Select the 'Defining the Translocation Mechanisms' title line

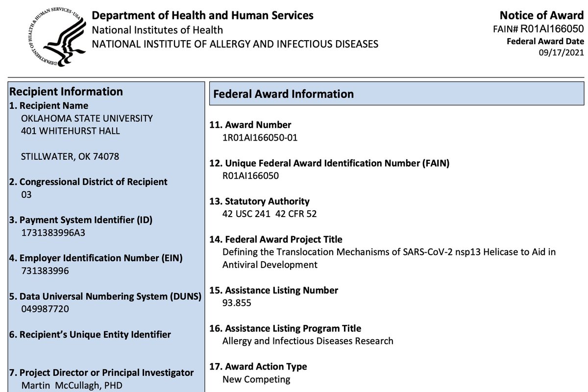[x=390, y=252]
